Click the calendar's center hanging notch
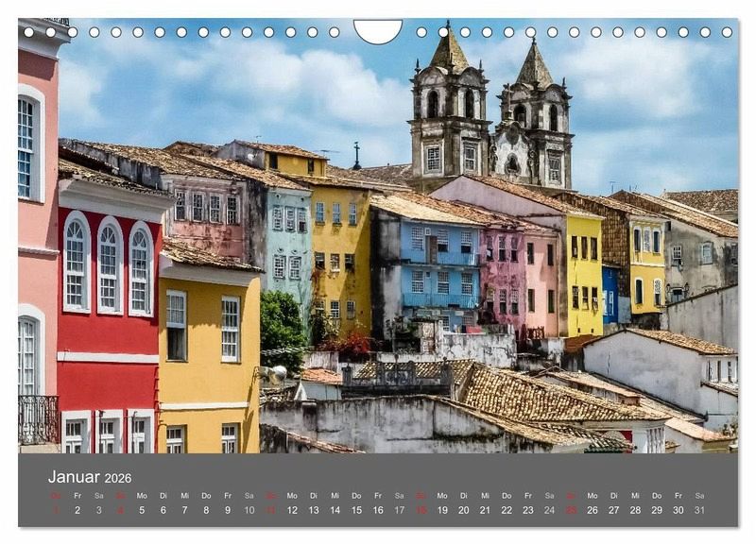This screenshot has width=756, height=545. [x=377, y=31]
